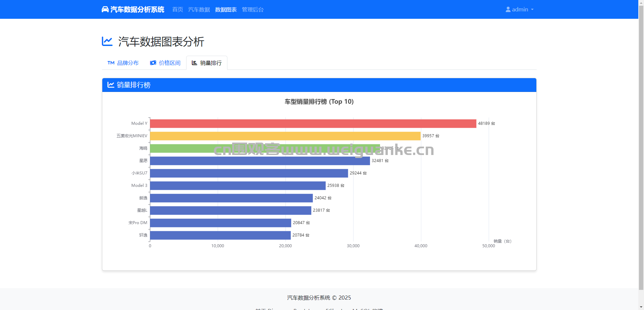Click the page vertical scrollbar thumb

click(x=641, y=147)
